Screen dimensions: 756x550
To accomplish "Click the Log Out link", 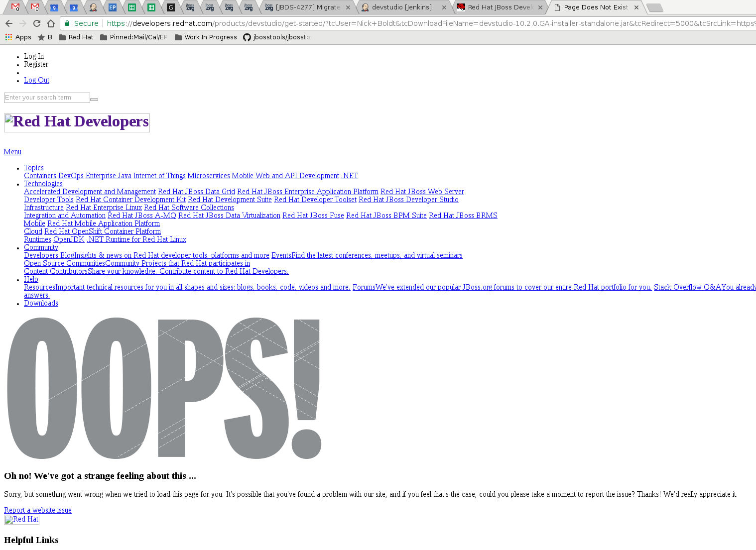I will pos(37,80).
